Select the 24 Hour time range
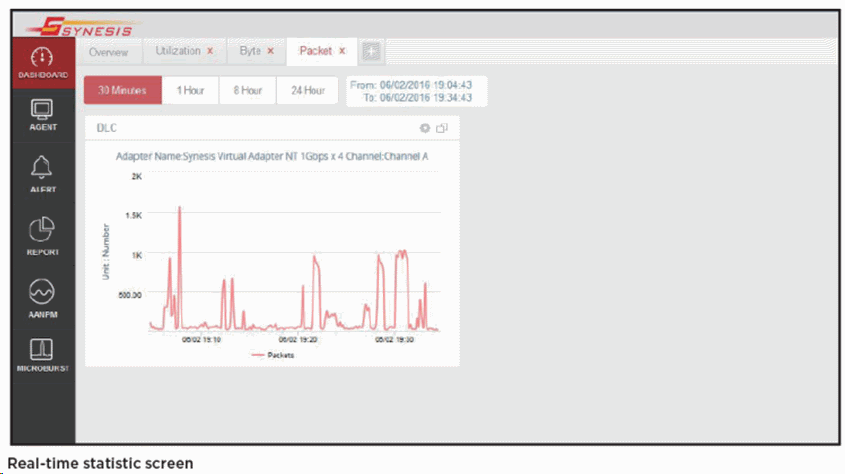 [x=307, y=90]
